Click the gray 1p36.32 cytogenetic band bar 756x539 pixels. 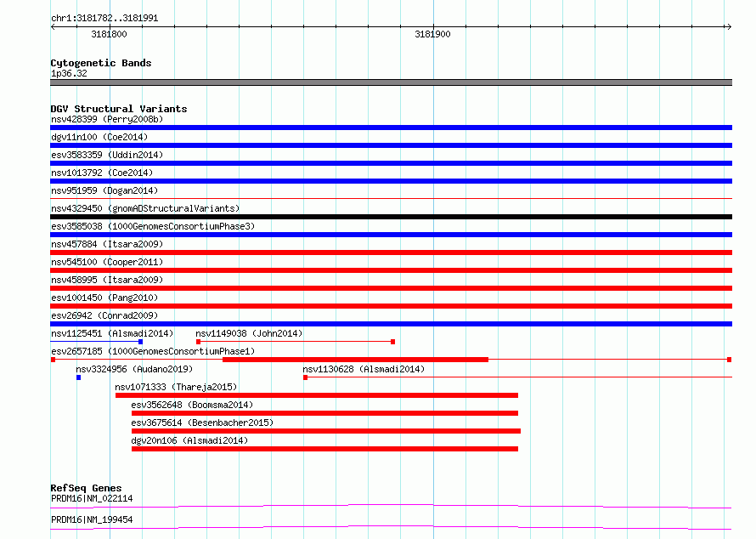391,82
